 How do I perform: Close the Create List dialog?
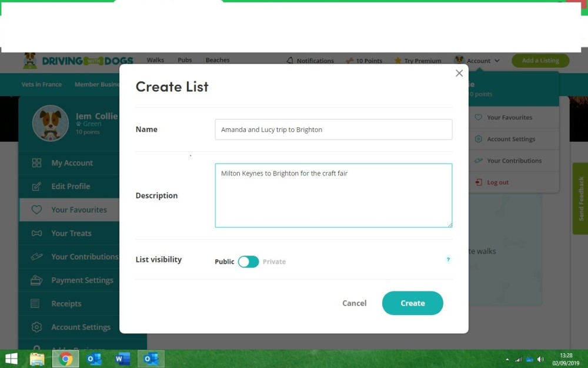tap(459, 73)
